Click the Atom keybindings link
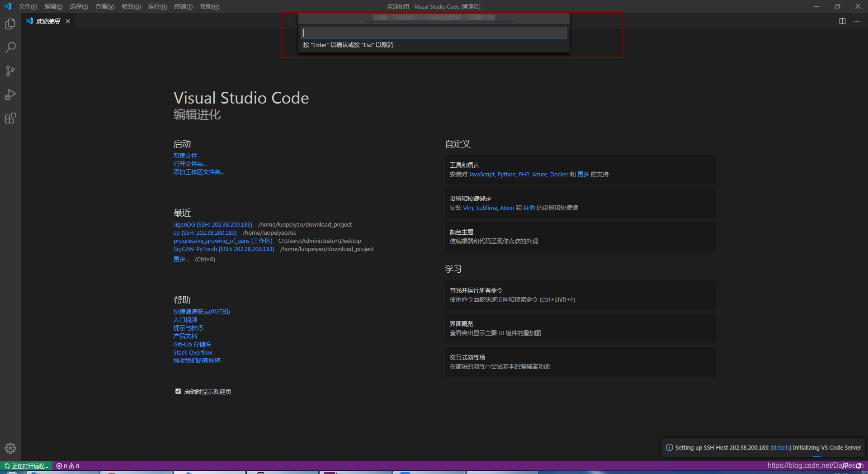This screenshot has width=868, height=474. point(507,208)
